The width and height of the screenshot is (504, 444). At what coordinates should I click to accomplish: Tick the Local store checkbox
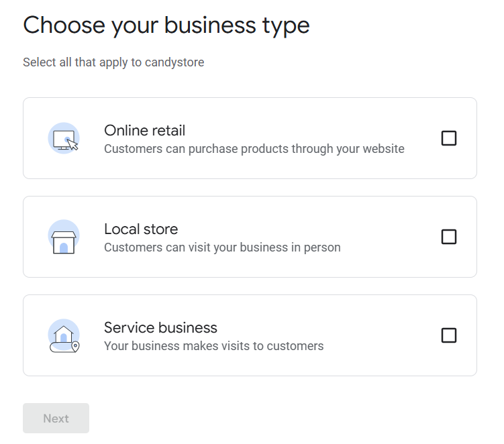pyautogui.click(x=448, y=237)
